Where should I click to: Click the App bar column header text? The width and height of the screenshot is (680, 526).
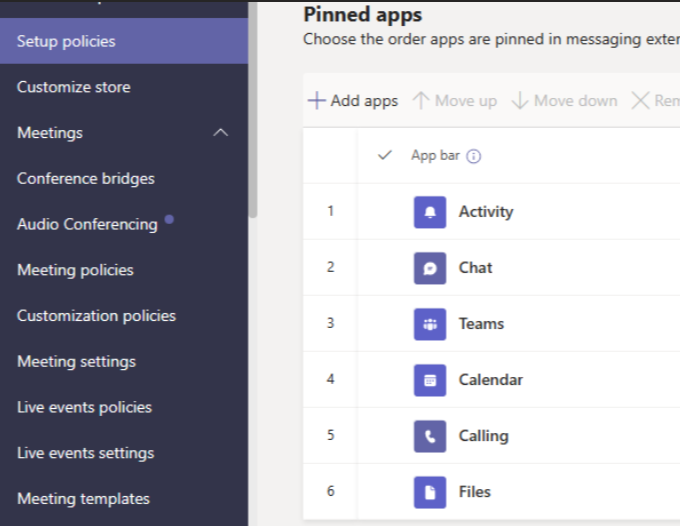(x=435, y=156)
